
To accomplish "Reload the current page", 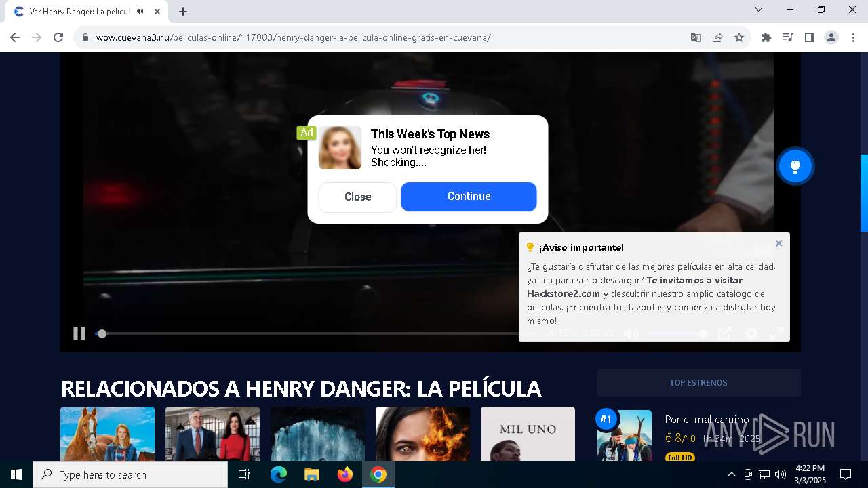I will pyautogui.click(x=58, y=37).
